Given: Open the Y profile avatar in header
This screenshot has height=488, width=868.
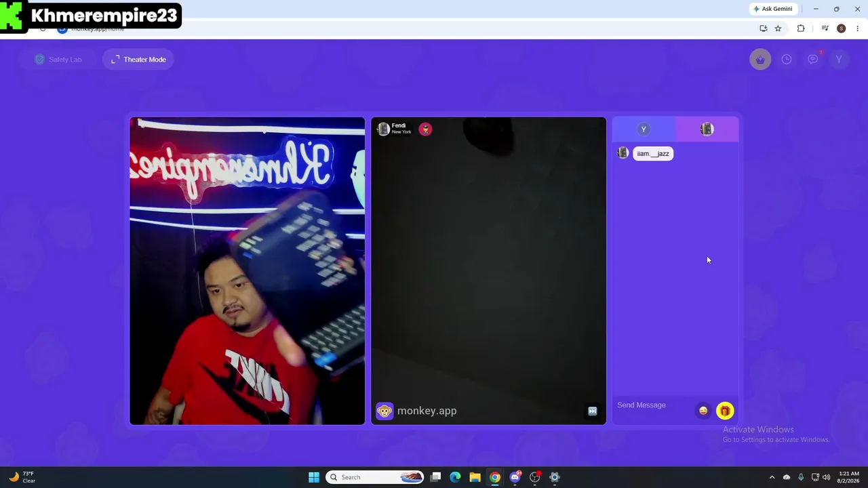Looking at the screenshot, I should (x=839, y=60).
